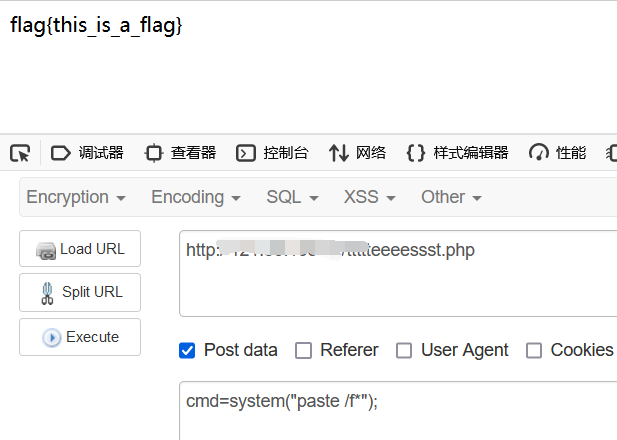Image resolution: width=617 pixels, height=440 pixels.
Task: Open the XSS dropdown menu
Action: 369,197
